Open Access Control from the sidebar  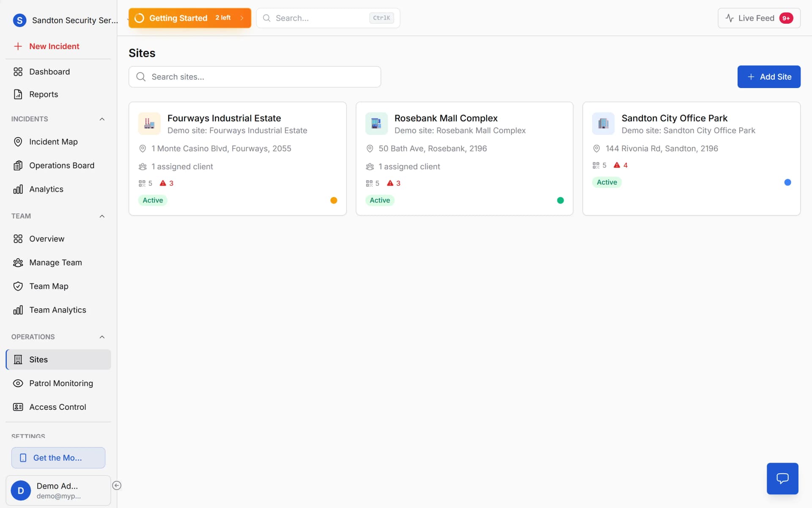point(58,407)
